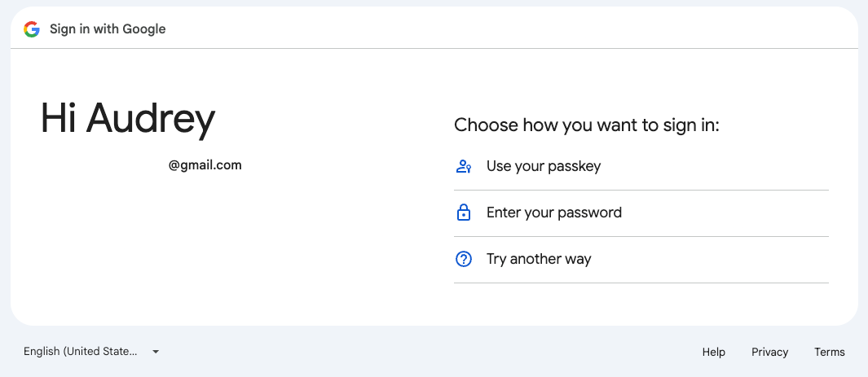Open the Privacy link
This screenshot has height=377, width=868.
[x=769, y=352]
